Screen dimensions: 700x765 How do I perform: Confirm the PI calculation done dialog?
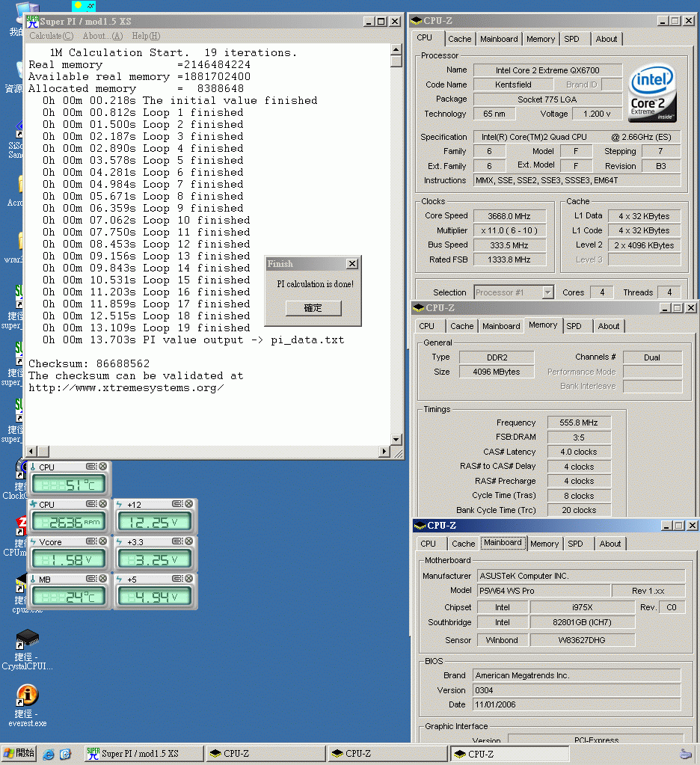coord(313,308)
